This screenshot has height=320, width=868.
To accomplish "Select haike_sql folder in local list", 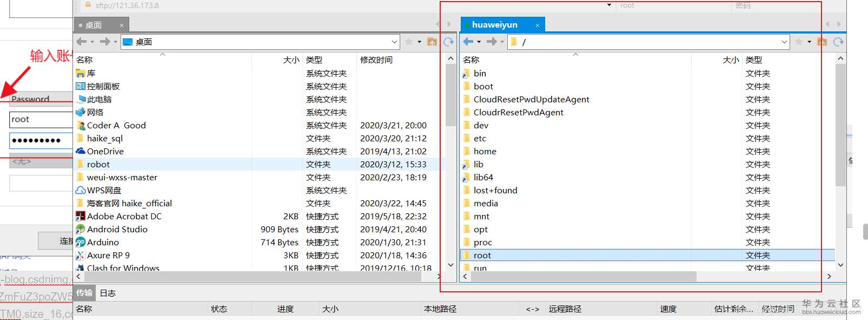I will tap(100, 138).
